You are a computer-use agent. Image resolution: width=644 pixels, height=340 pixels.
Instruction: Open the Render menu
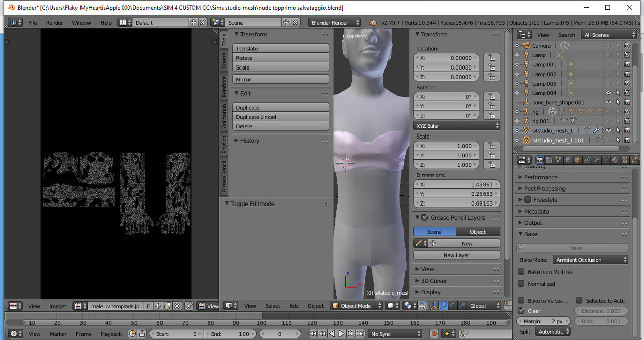[x=54, y=23]
